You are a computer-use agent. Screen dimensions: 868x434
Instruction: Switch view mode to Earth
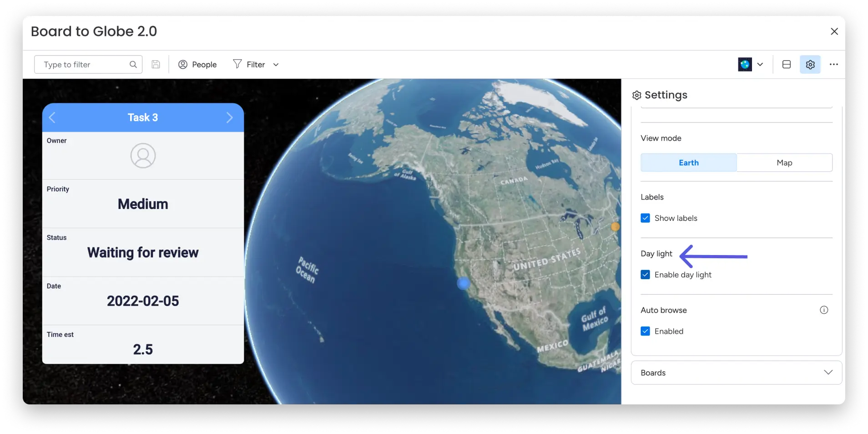click(689, 163)
